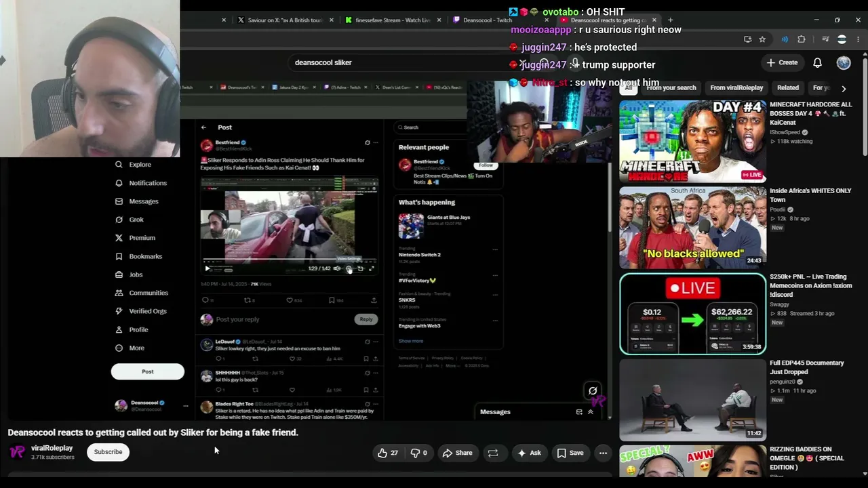This screenshot has width=868, height=488.
Task: Follow Bestfriend in Relevant people
Action: 486,165
